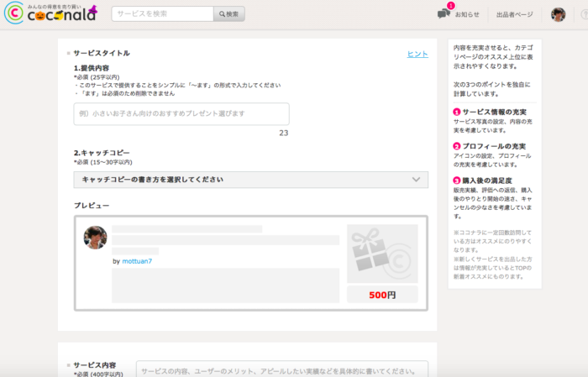Open お知らせ notifications
Viewport: 588px width, 377px height.
click(467, 14)
